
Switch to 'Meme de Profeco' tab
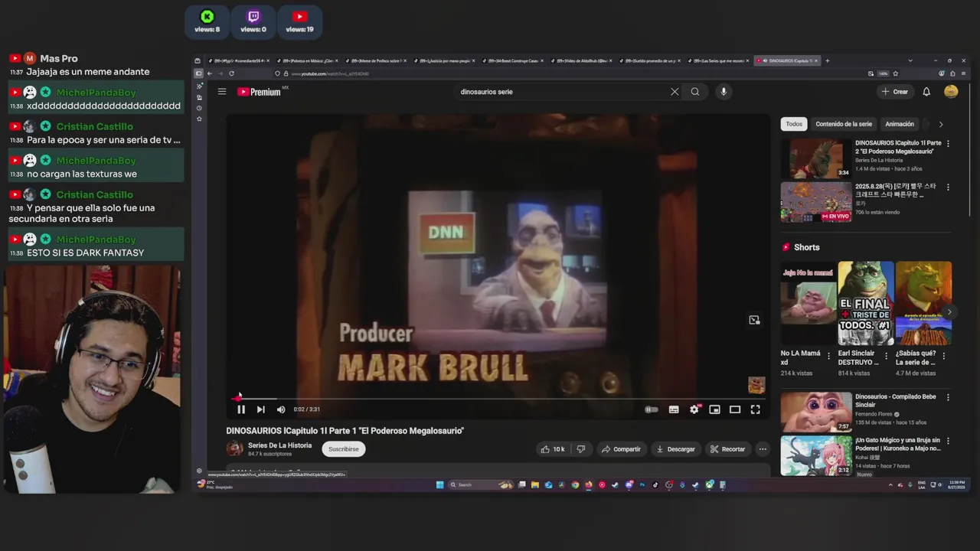coord(375,60)
